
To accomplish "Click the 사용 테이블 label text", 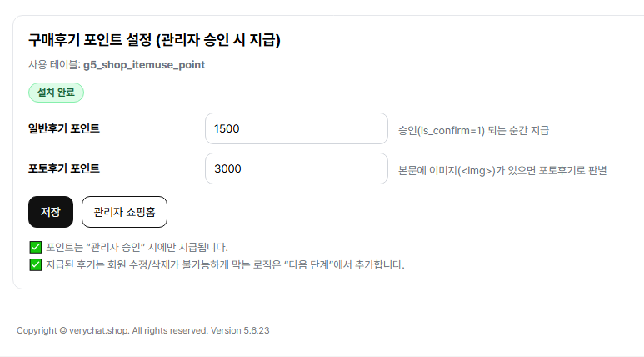I will click(x=53, y=64).
